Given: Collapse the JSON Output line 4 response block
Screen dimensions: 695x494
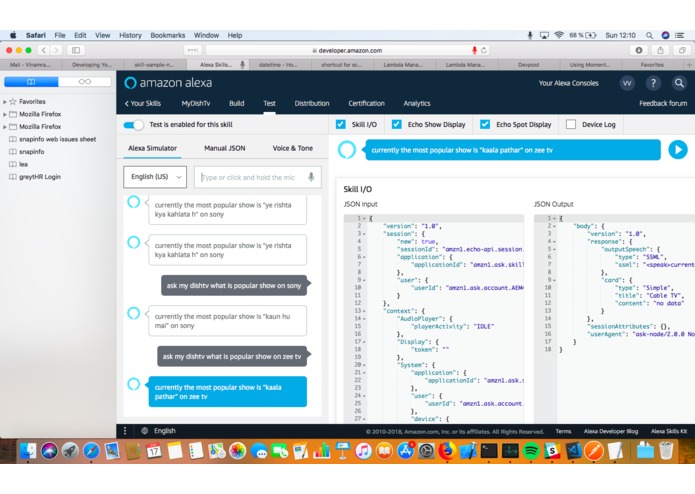Looking at the screenshot, I should pyautogui.click(x=554, y=241).
